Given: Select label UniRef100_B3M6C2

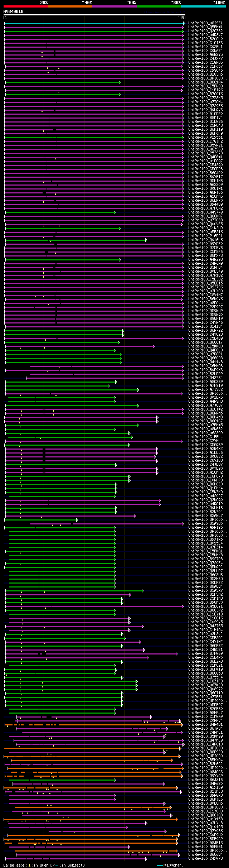Looking at the screenshot, I should pos(205,764).
